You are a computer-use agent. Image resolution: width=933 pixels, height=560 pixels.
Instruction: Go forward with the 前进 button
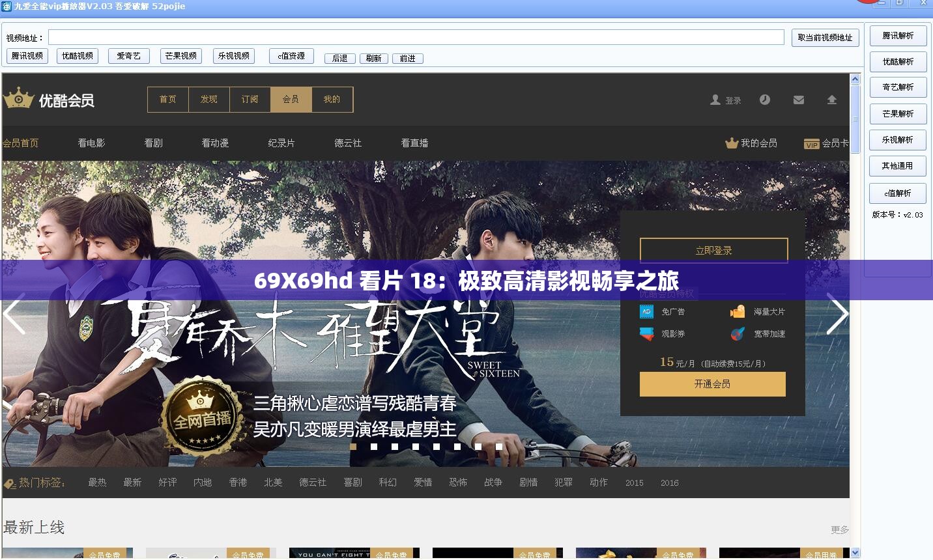pos(408,59)
